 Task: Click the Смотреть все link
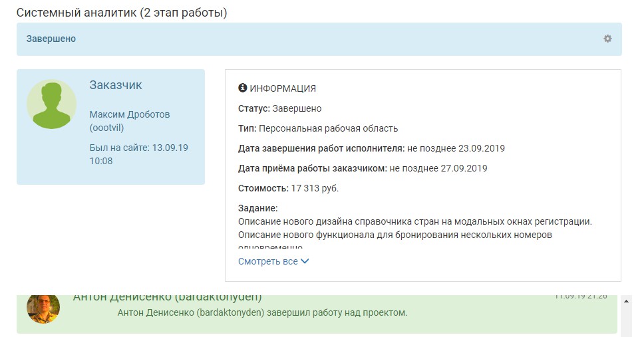[268, 261]
